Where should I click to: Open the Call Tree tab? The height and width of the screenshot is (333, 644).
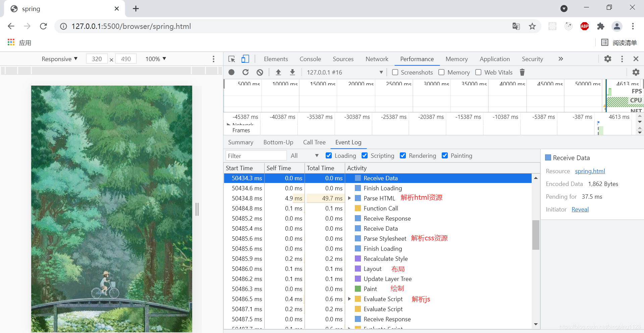tap(314, 142)
